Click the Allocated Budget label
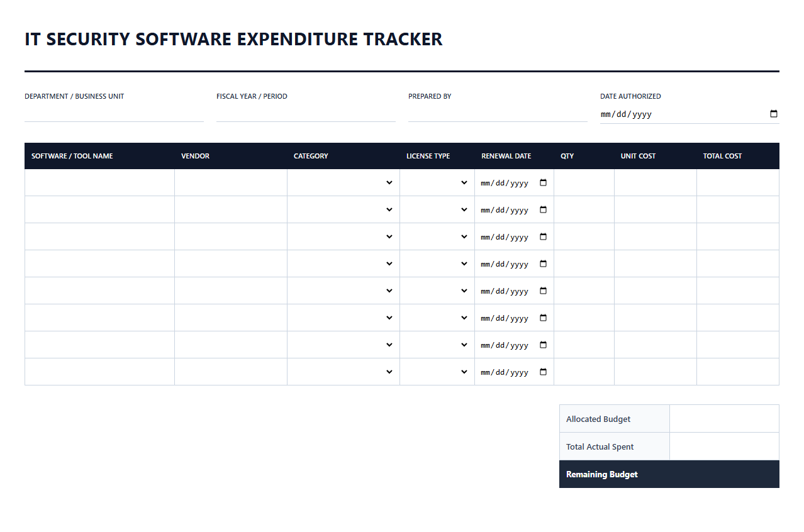The height and width of the screenshot is (532, 804). 598,419
